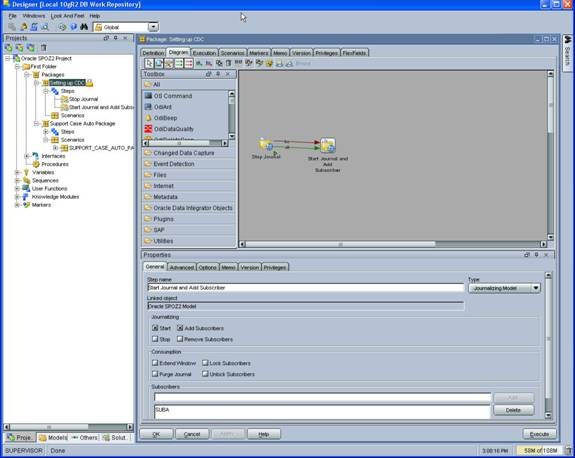Open the Oracle Data Integrator Objects folder

tap(189, 208)
